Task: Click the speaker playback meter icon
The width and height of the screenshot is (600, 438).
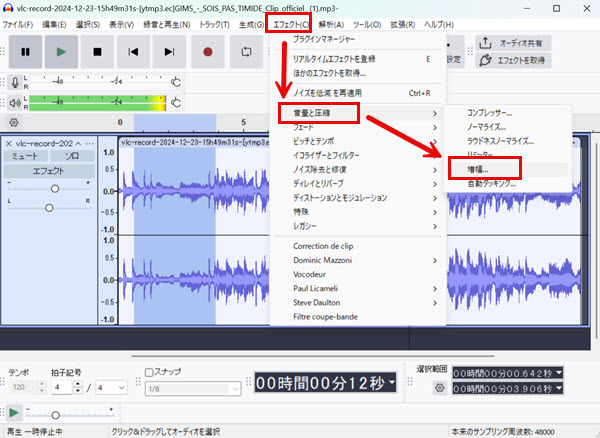Action: tap(15, 103)
